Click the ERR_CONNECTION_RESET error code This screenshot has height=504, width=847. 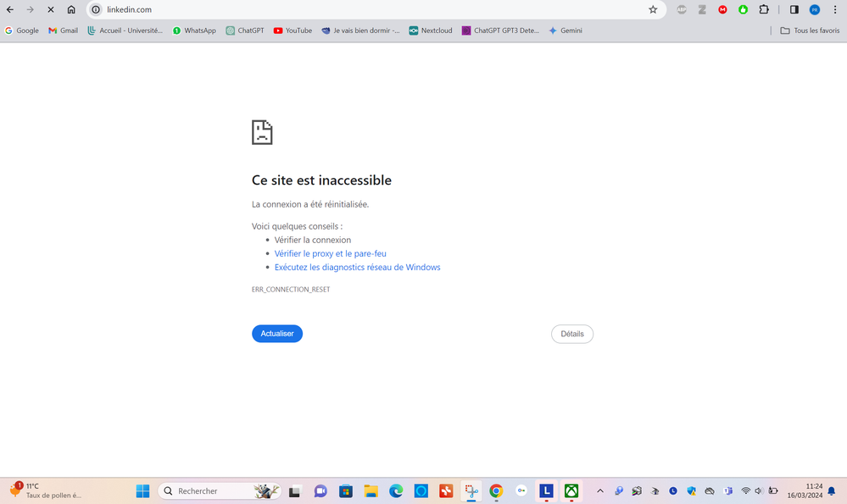tap(291, 290)
